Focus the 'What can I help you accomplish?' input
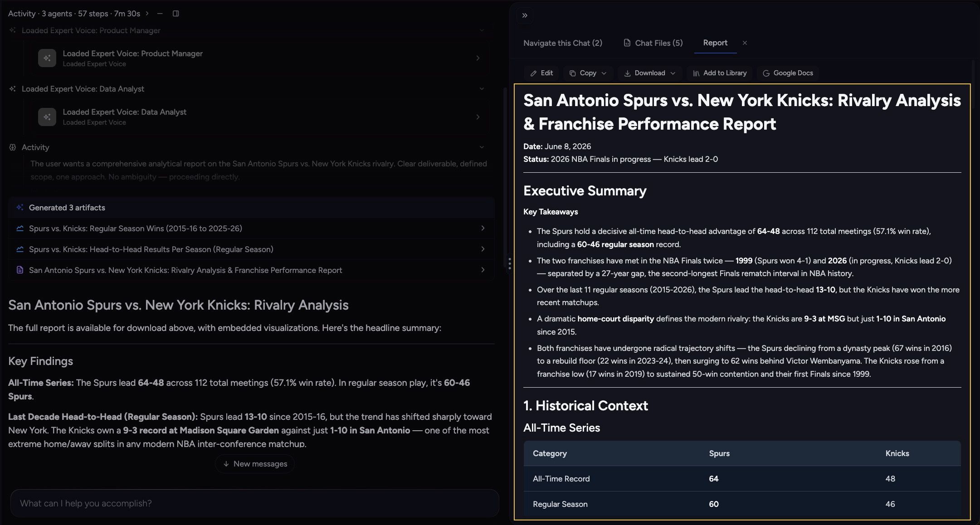980x525 pixels. [x=254, y=503]
